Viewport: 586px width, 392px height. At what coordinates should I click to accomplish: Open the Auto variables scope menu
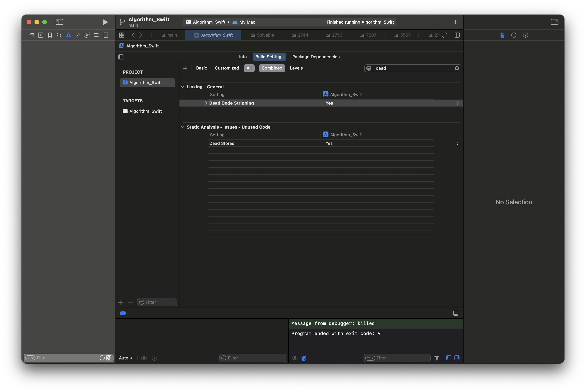[x=125, y=358]
